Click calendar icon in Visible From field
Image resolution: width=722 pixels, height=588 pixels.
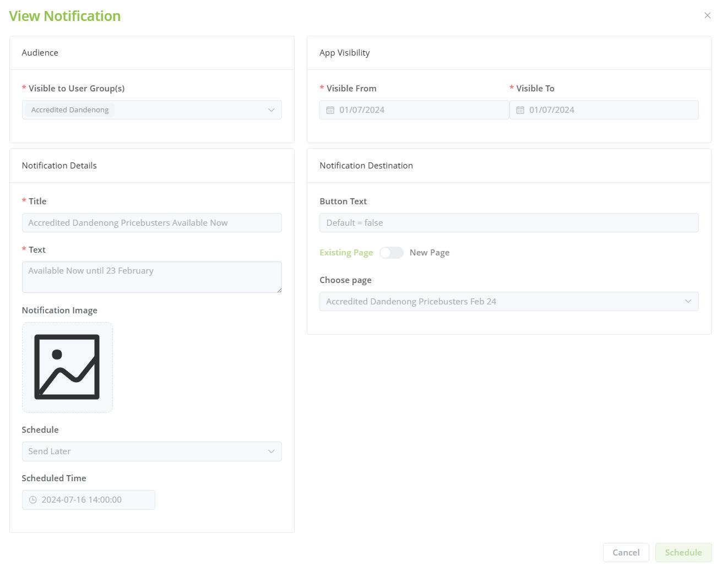(330, 110)
